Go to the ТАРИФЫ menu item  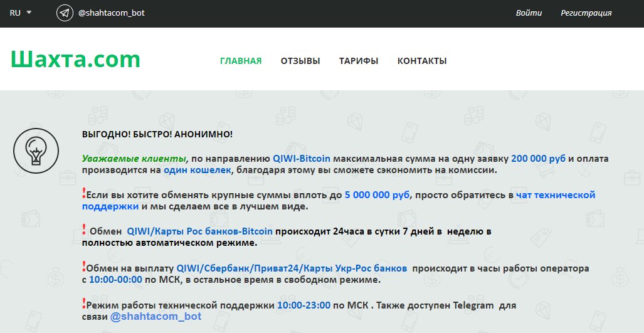(359, 61)
